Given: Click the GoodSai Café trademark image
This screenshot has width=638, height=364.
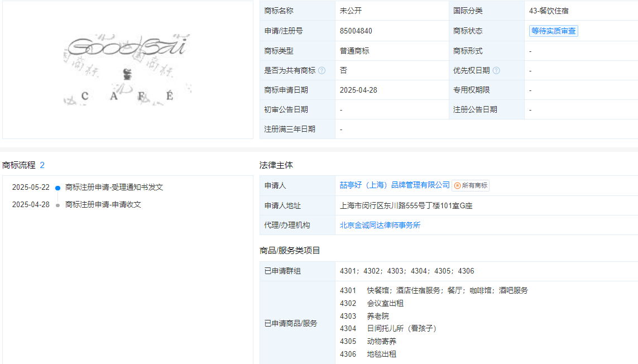Looking at the screenshot, I should coord(127,70).
